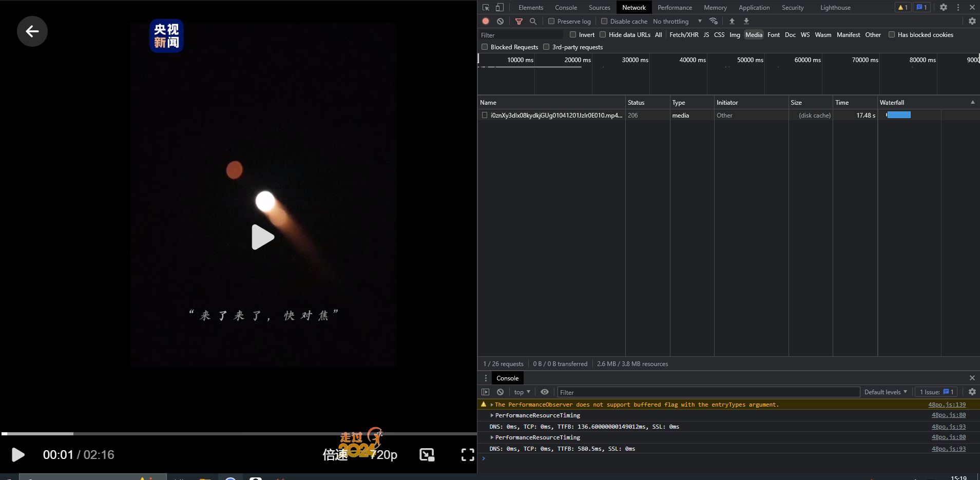This screenshot has width=980, height=480.
Task: Activate inspect element picker
Action: pos(486,7)
